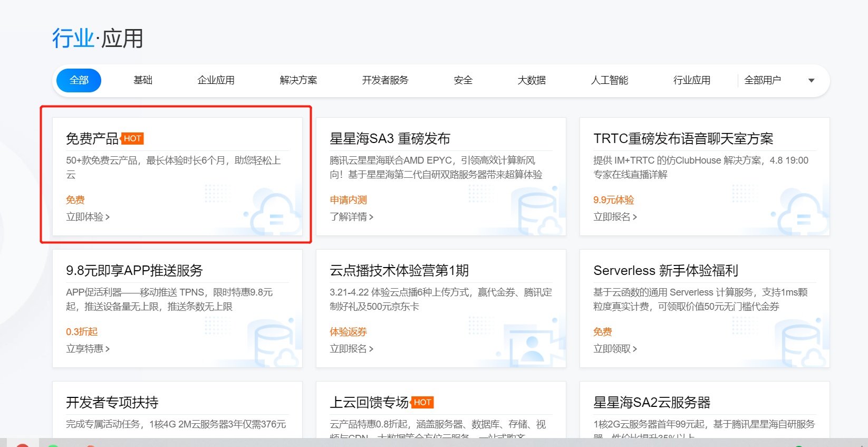Click the 立即体验 link in 免费产品 card
The image size is (868, 447).
(x=88, y=217)
